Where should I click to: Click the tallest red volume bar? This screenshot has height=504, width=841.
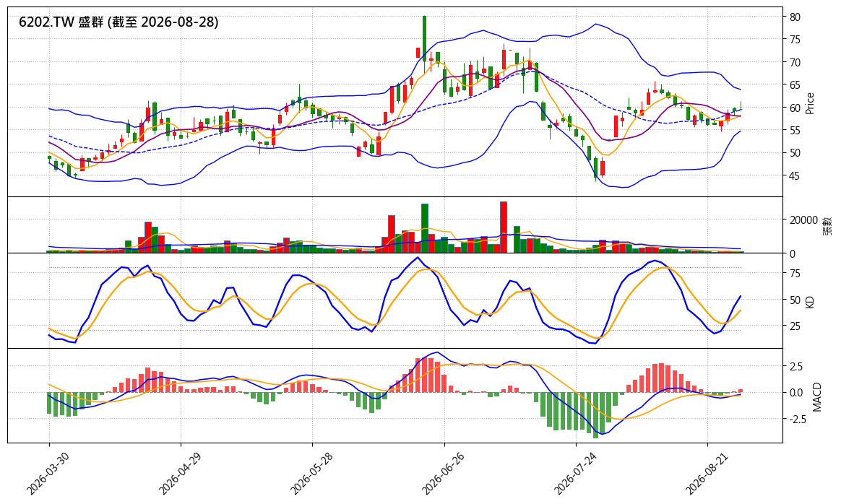pyautogui.click(x=503, y=227)
